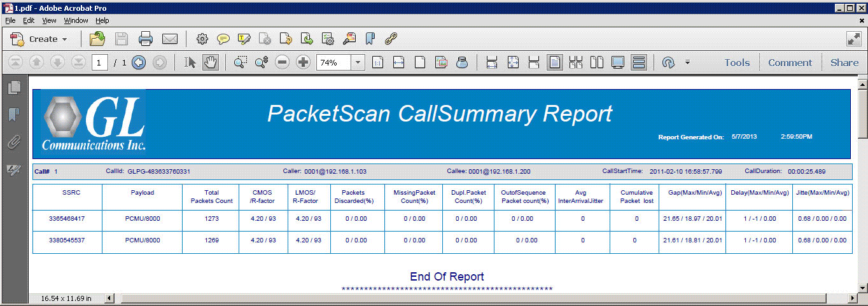
Task: Toggle two page view
Action: tap(596, 62)
